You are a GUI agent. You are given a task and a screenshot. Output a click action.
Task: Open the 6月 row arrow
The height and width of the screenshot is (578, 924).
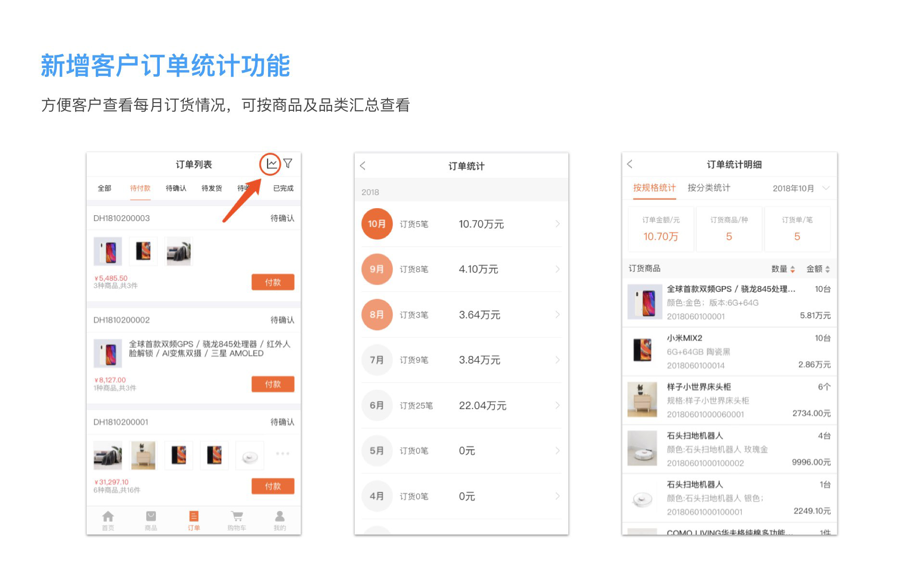click(557, 406)
